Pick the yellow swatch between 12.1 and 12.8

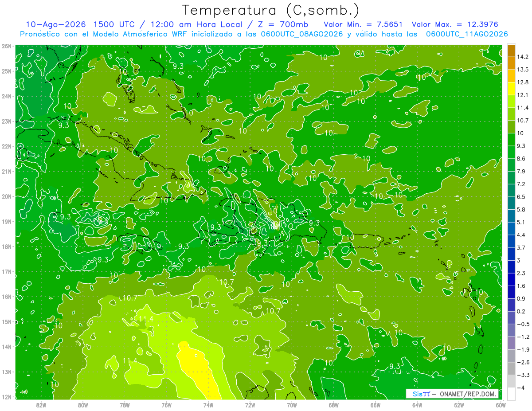coord(511,89)
